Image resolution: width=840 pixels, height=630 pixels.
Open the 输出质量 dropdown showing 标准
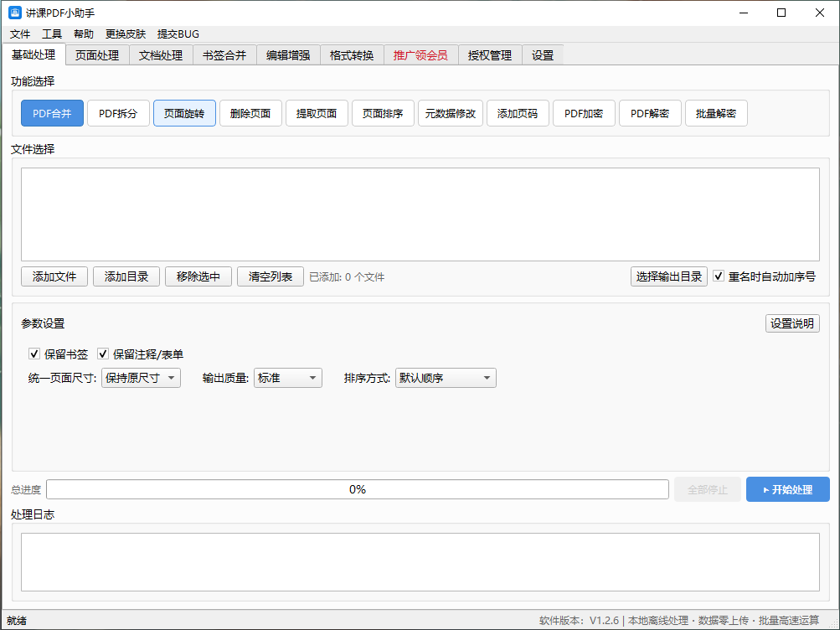[x=288, y=378]
